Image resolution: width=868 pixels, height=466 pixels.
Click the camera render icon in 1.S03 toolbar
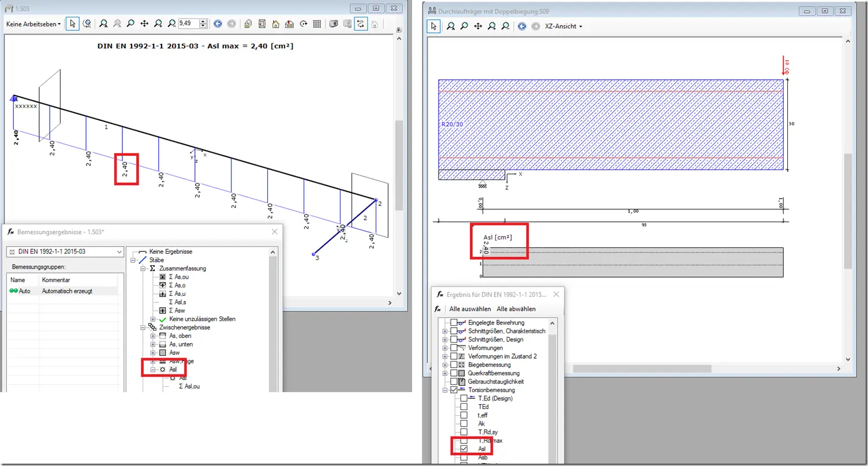[x=334, y=24]
